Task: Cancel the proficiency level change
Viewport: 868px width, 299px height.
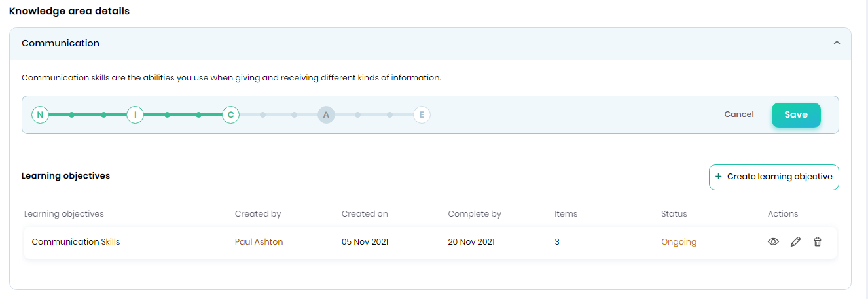Action: pyautogui.click(x=738, y=114)
